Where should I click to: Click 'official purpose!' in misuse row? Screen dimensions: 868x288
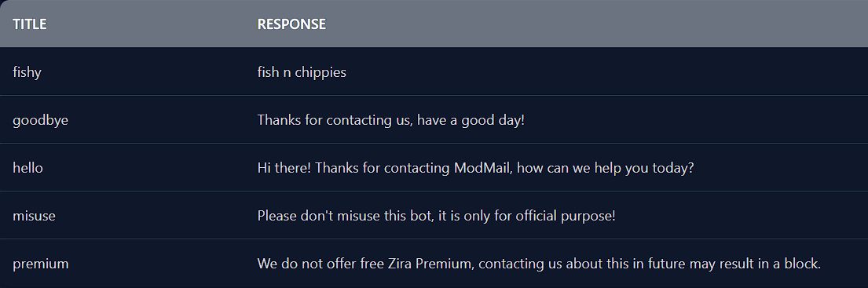click(566, 216)
